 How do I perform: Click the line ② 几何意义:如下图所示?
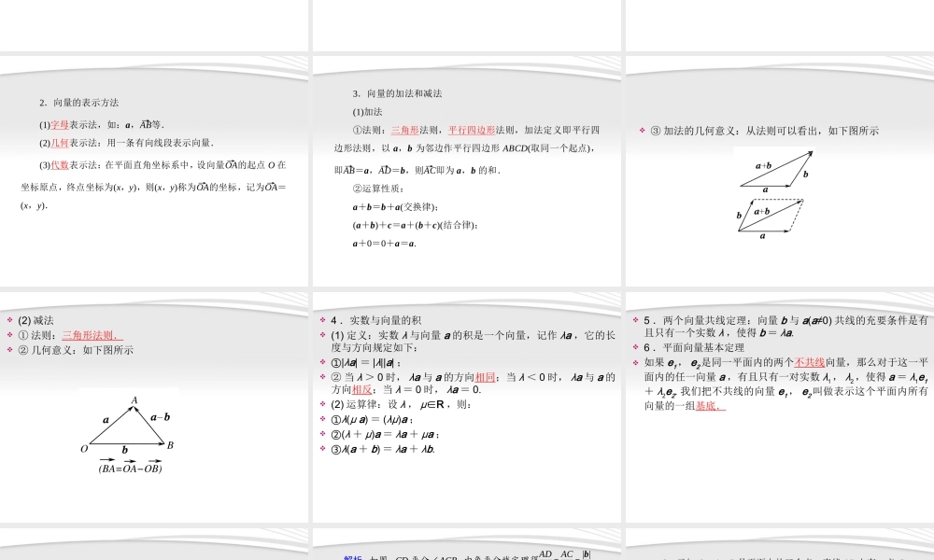76,350
